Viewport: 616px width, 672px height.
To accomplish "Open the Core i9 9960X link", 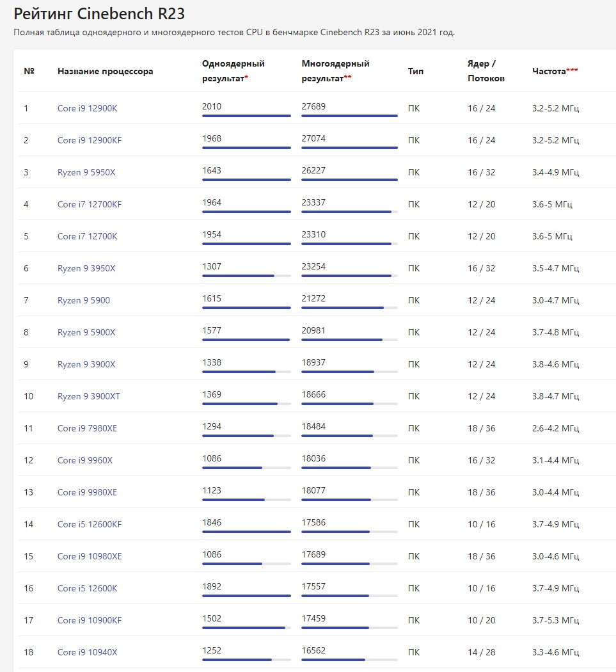I will click(85, 460).
